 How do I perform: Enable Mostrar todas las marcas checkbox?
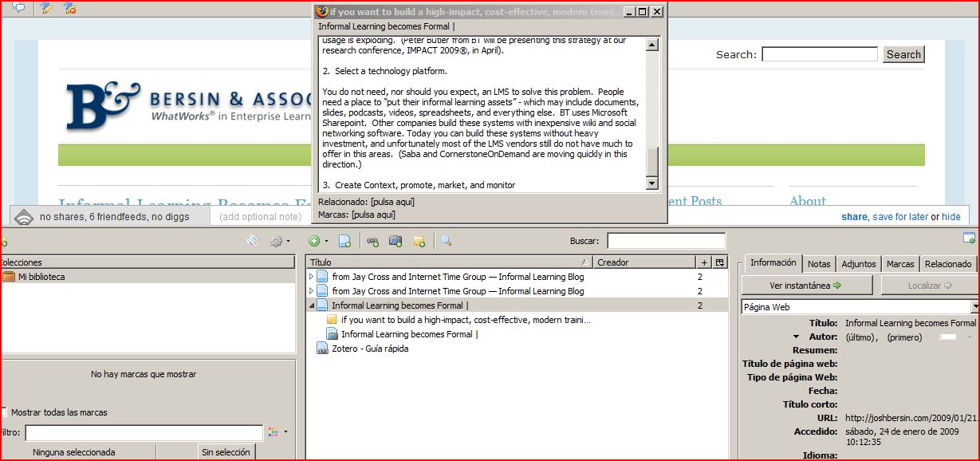tap(4, 412)
